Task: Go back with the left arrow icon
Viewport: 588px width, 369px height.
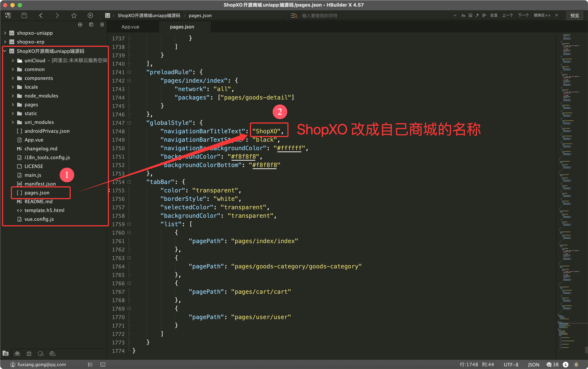Action: tap(41, 15)
